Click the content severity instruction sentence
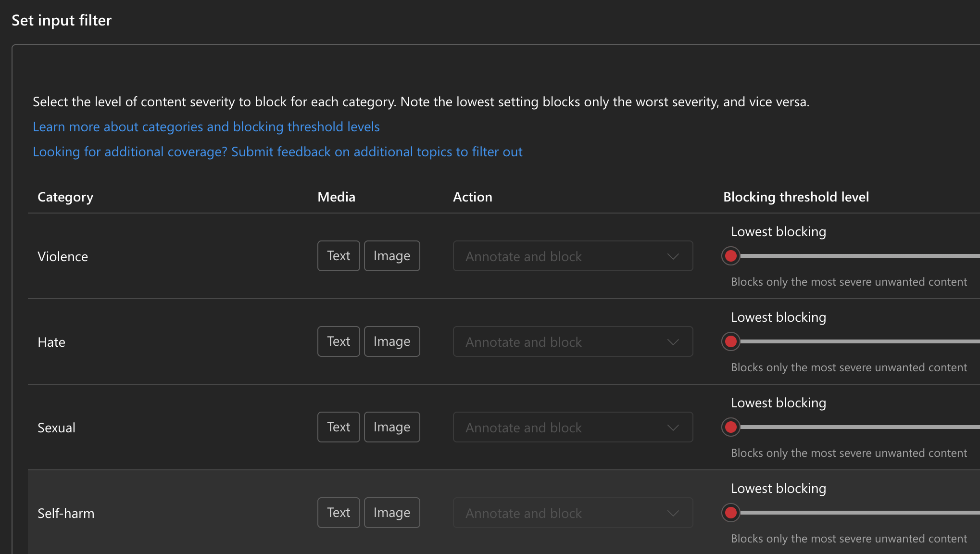Screen dimensions: 980x554 click(x=421, y=102)
